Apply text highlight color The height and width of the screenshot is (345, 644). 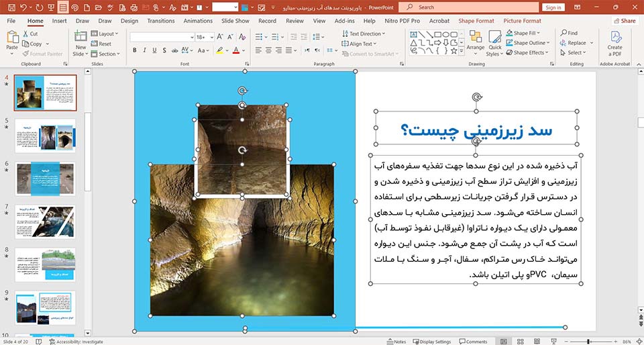pos(220,50)
